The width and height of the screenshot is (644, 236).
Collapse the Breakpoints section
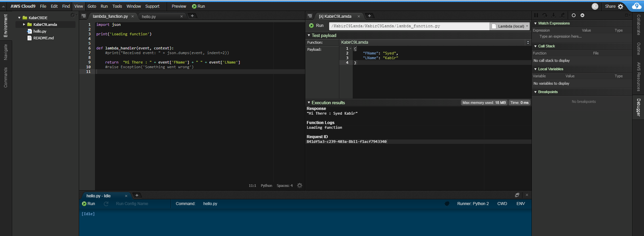pos(535,92)
